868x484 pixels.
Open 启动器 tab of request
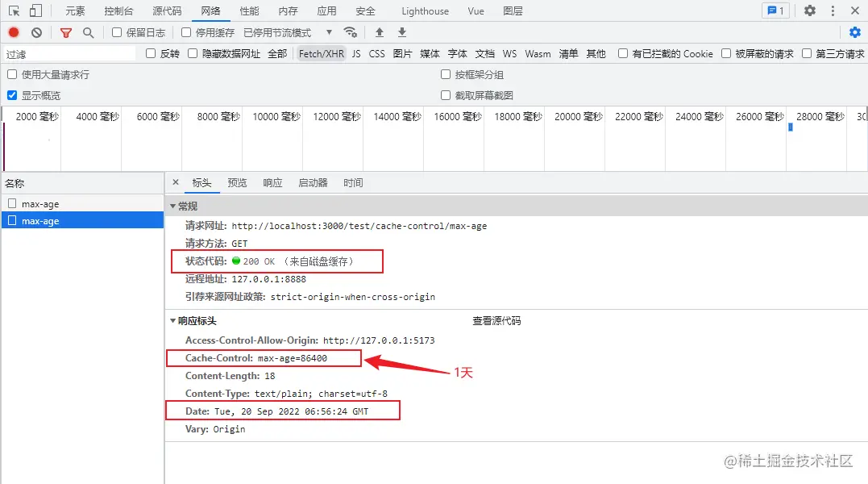point(313,183)
